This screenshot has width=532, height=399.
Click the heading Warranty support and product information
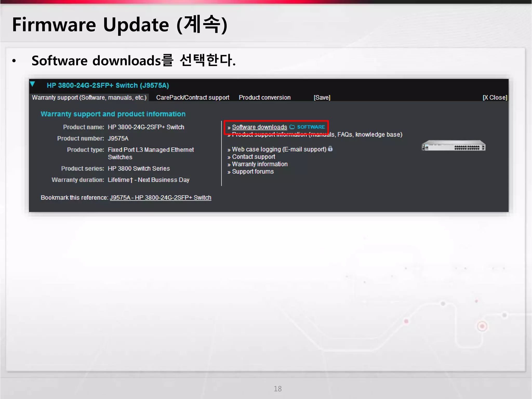pyautogui.click(x=113, y=114)
